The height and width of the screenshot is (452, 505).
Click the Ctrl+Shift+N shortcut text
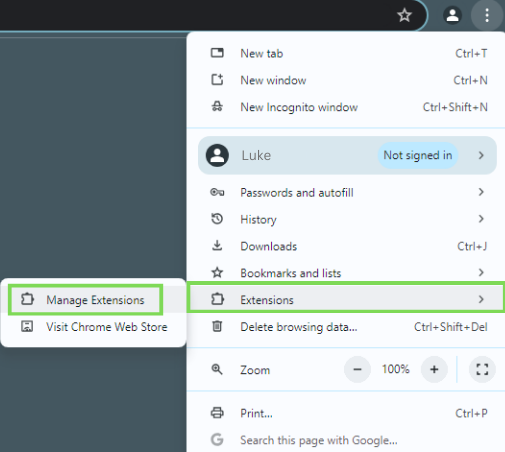455,107
